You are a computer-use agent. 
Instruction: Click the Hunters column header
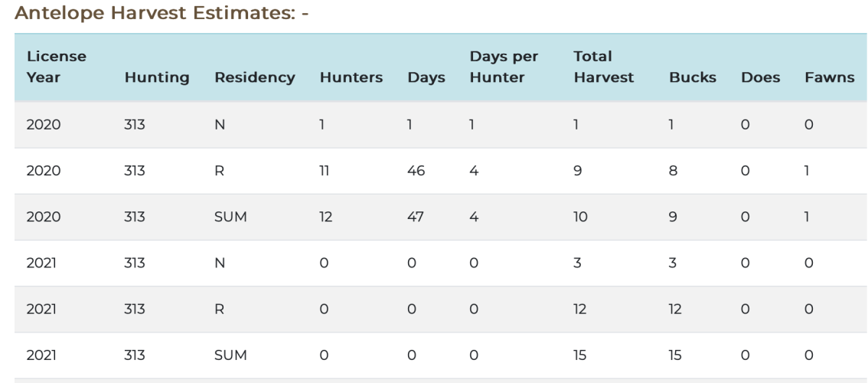pos(351,78)
